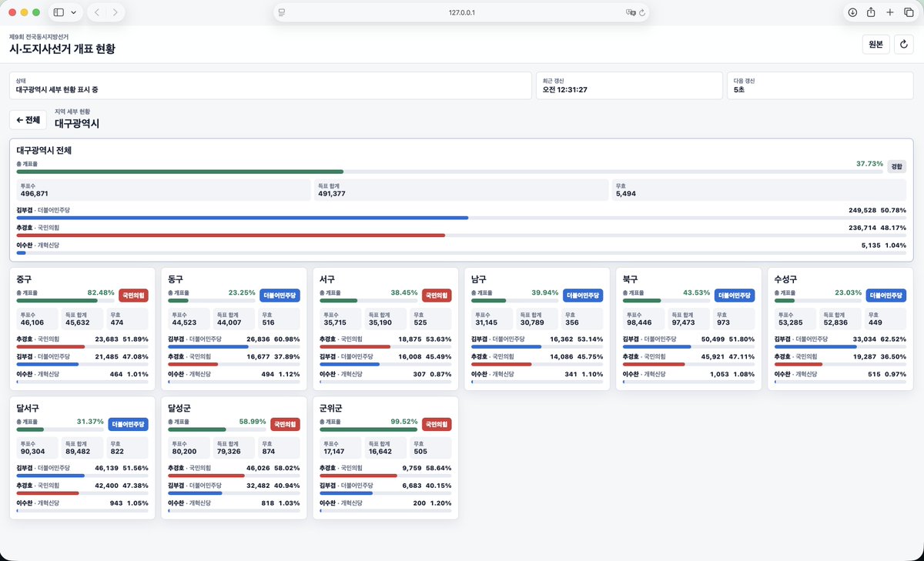The height and width of the screenshot is (561, 924).
Task: Click the 37.73% total count rate
Action: [869, 163]
